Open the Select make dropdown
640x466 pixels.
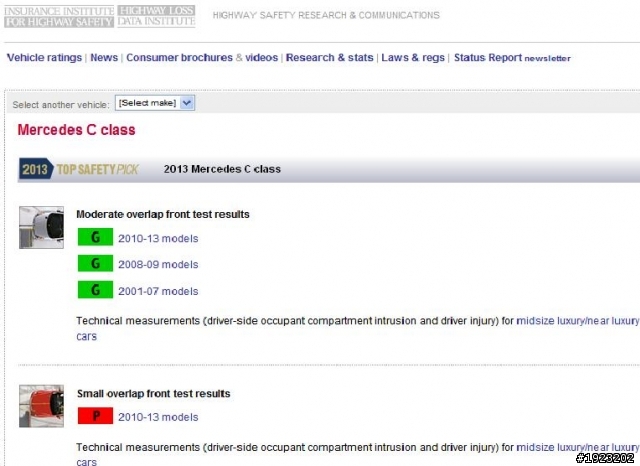coord(155,103)
